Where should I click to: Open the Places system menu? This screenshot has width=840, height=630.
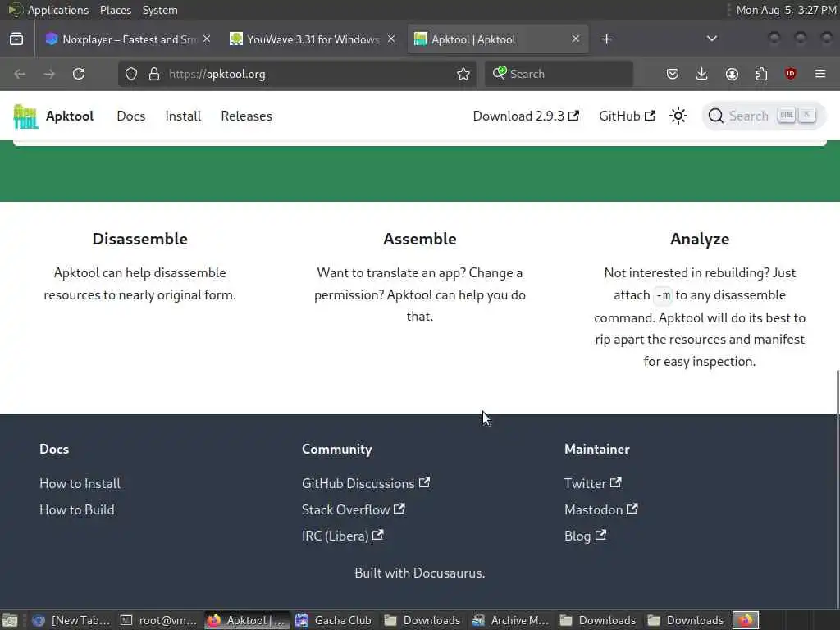click(115, 10)
